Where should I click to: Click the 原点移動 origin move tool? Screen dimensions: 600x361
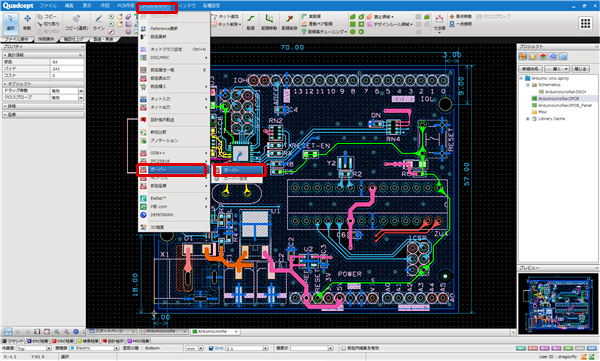[x=460, y=16]
